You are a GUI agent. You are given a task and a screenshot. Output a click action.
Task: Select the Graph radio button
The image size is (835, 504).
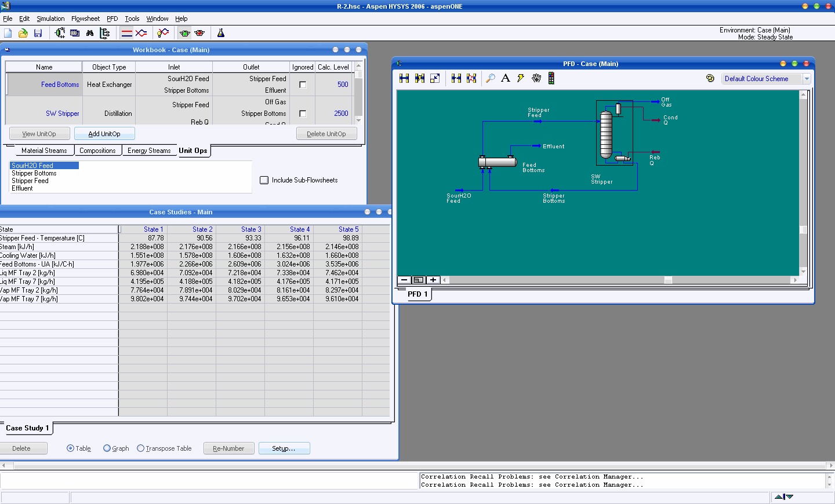tap(107, 448)
